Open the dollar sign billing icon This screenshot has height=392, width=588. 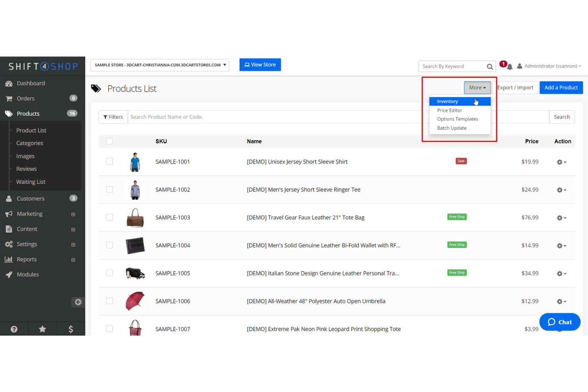point(70,329)
